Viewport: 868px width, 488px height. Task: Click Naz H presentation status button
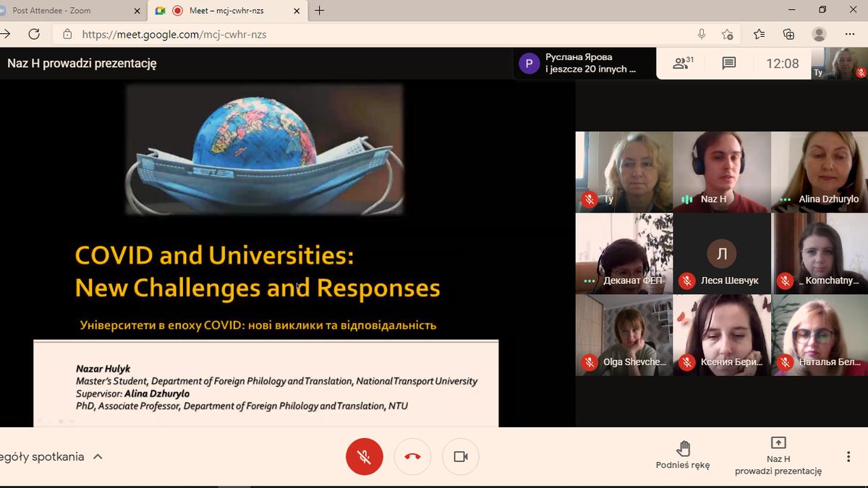coord(778,455)
